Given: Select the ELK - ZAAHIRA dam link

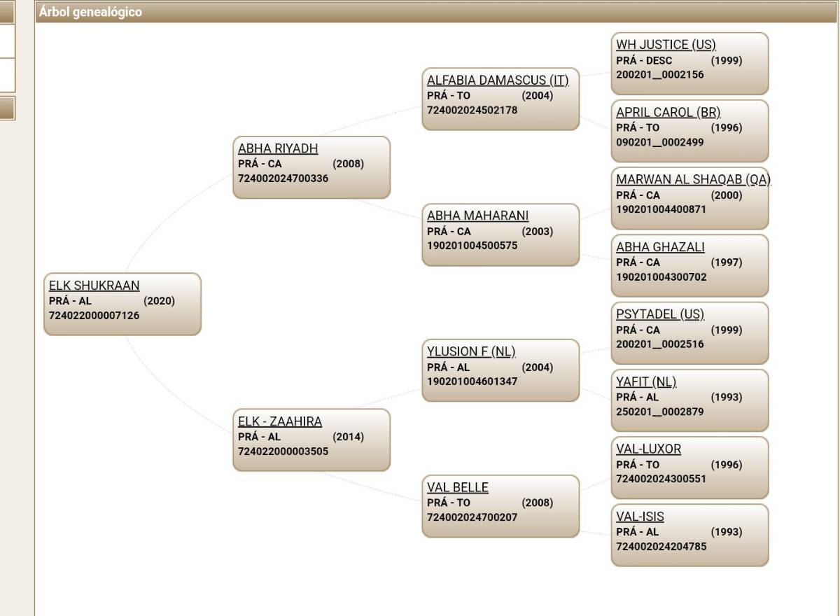Looking at the screenshot, I should click(280, 421).
